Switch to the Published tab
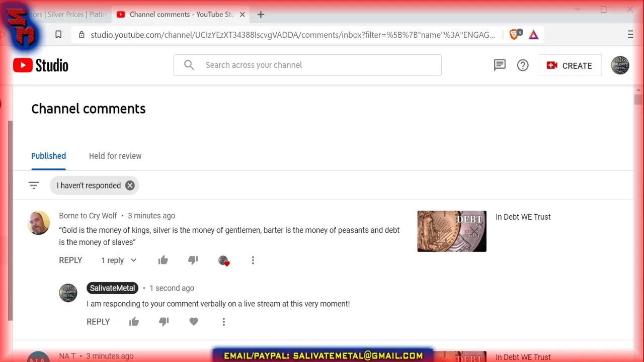Image resolution: width=644 pixels, height=362 pixels. pos(48,156)
